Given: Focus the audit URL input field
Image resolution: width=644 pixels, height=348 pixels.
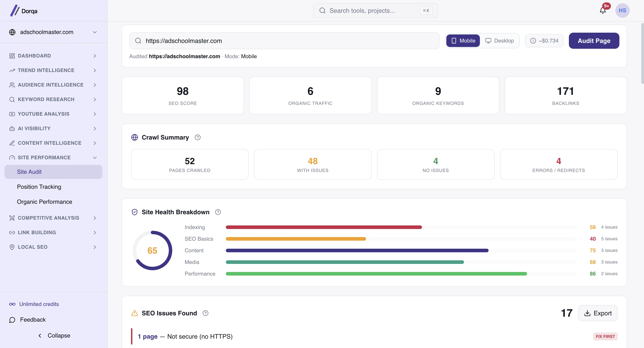Looking at the screenshot, I should (284, 41).
